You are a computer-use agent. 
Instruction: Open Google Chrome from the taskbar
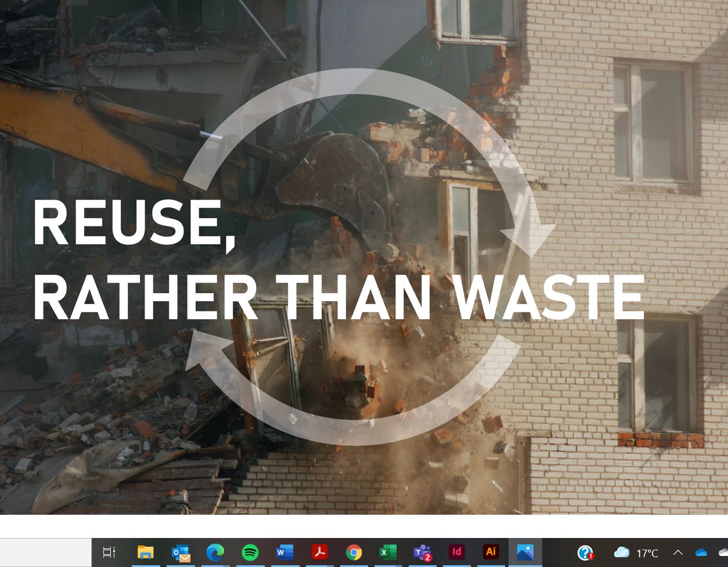coord(354,552)
